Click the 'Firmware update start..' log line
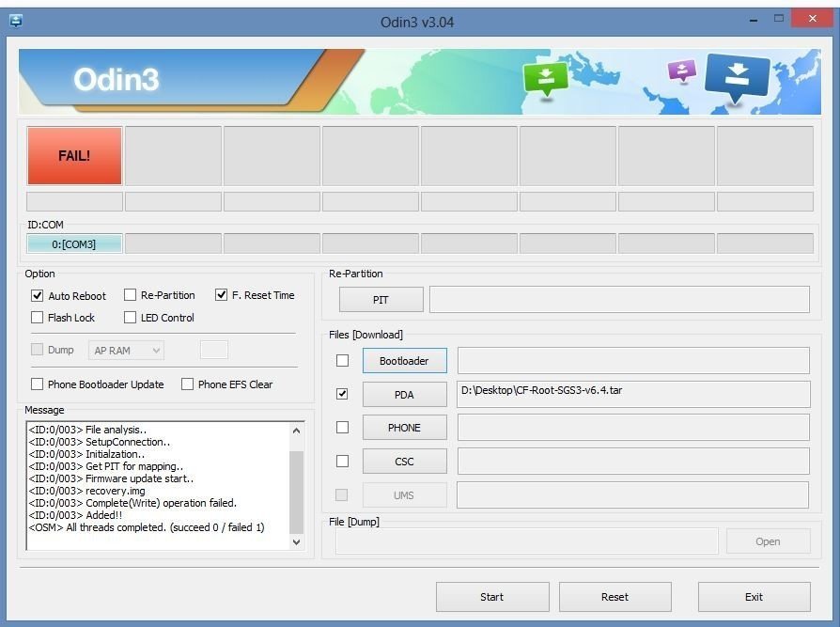840x627 pixels. 111,478
